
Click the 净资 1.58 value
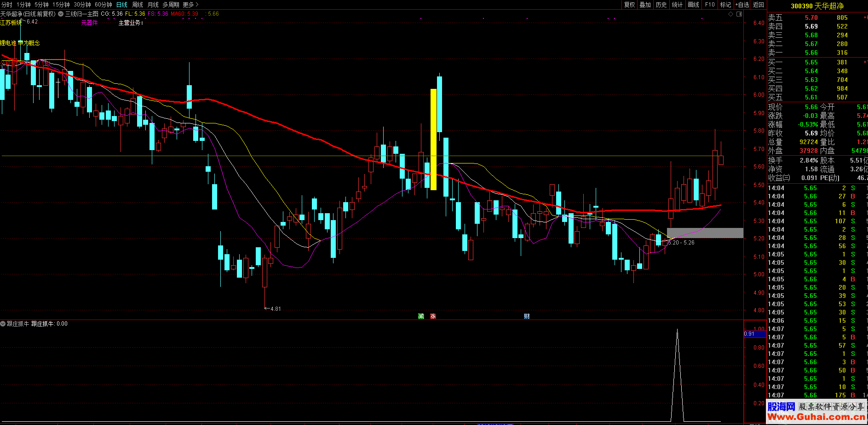(x=811, y=169)
